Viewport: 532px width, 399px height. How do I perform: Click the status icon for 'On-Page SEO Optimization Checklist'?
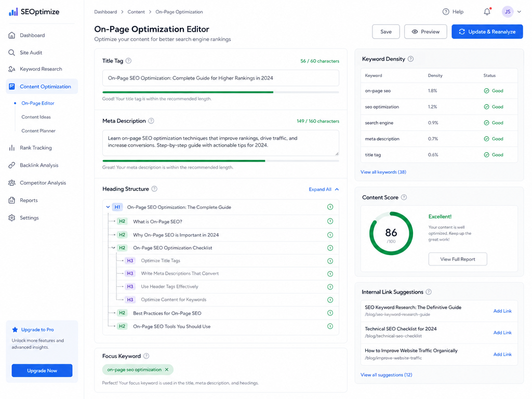[x=330, y=248]
